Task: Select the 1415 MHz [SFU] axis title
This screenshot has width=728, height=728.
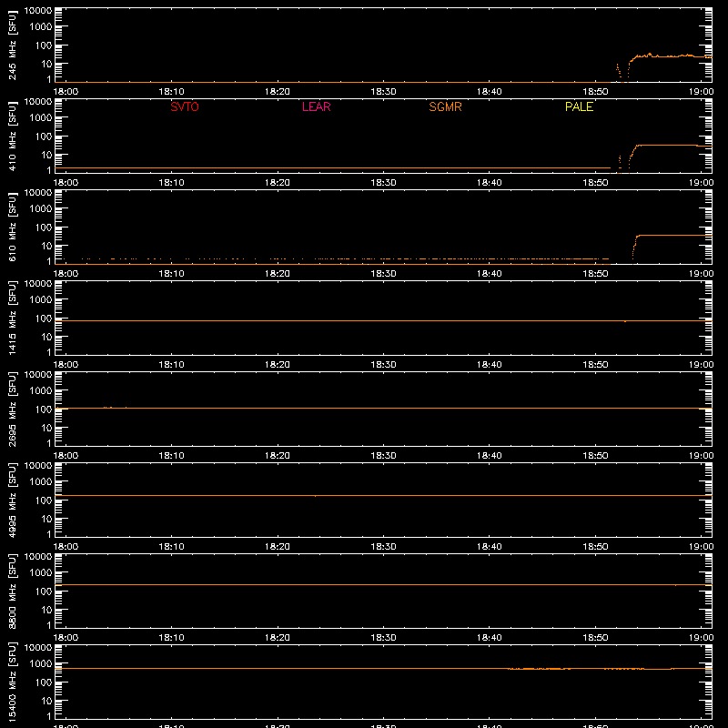Action: [x=12, y=318]
